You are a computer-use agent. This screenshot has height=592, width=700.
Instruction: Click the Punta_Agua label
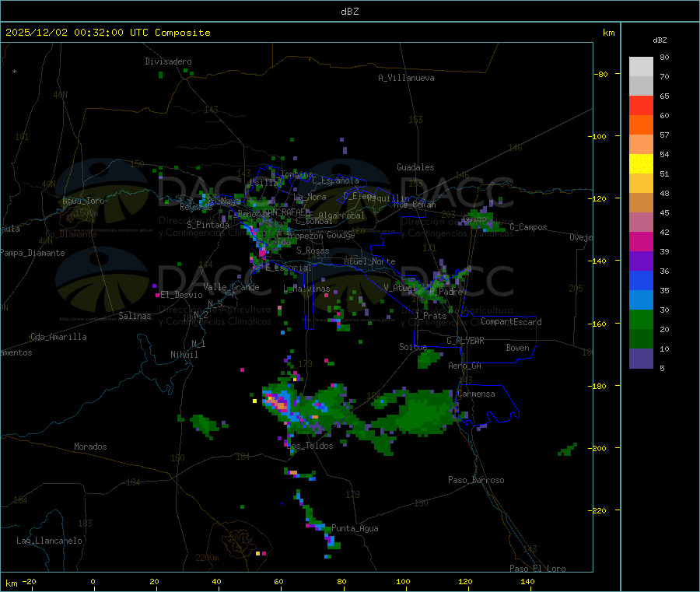coord(355,528)
